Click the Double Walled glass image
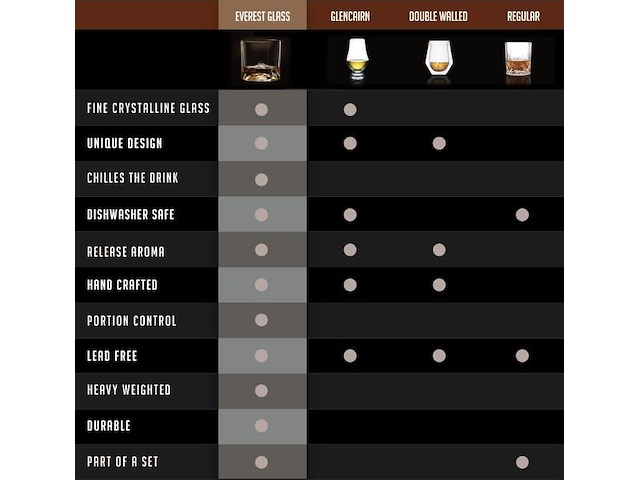Image resolution: width=640 pixels, height=480 pixels. point(438,60)
